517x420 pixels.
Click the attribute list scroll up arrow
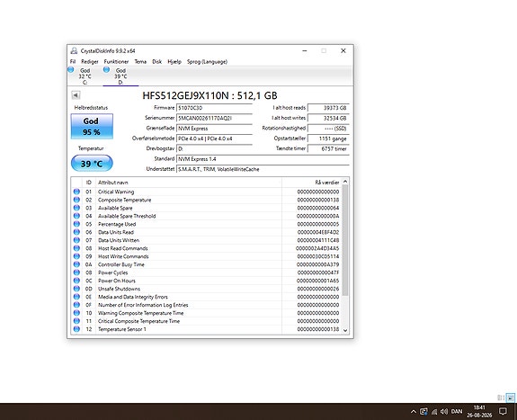pos(345,181)
